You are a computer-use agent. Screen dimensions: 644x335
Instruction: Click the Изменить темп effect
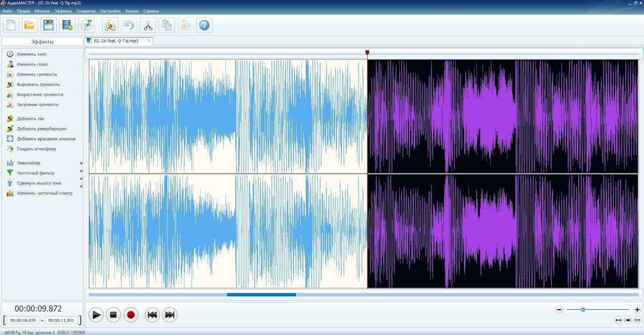click(x=31, y=54)
